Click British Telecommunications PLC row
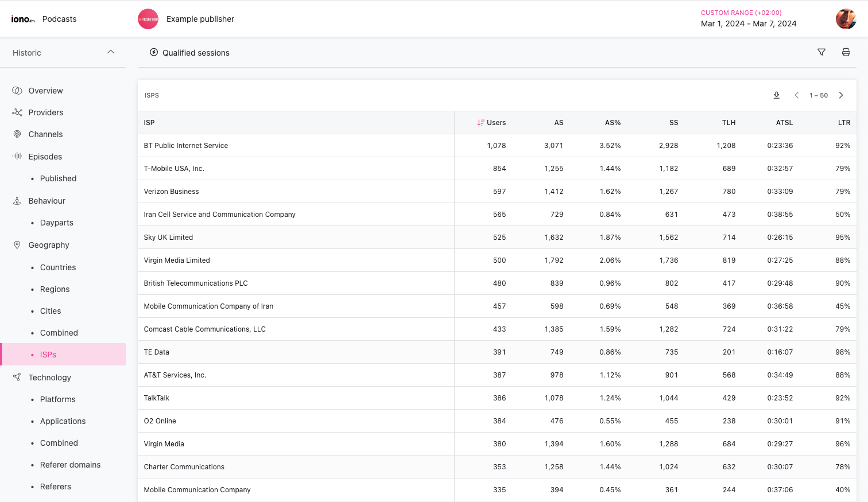This screenshot has width=868, height=502. [497, 283]
